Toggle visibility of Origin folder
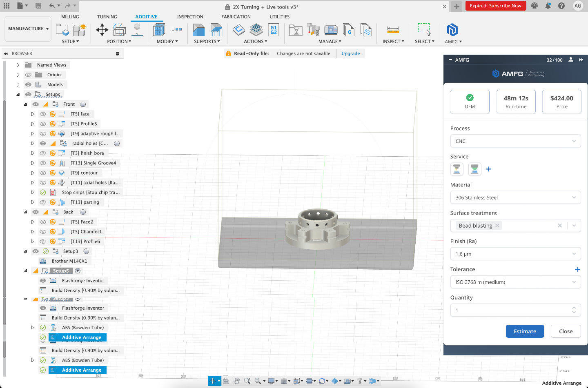This screenshot has height=388, width=588. coord(28,75)
